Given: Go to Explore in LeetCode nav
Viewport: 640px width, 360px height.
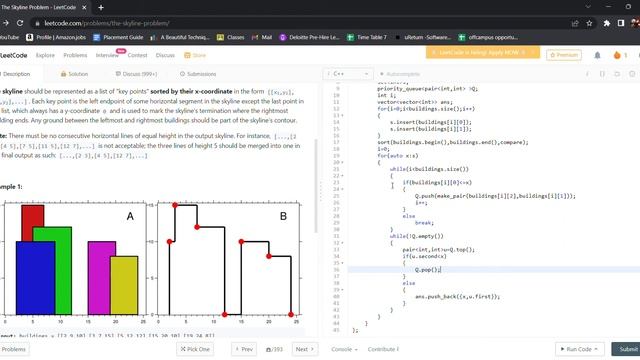Looking at the screenshot, I should pos(45,55).
